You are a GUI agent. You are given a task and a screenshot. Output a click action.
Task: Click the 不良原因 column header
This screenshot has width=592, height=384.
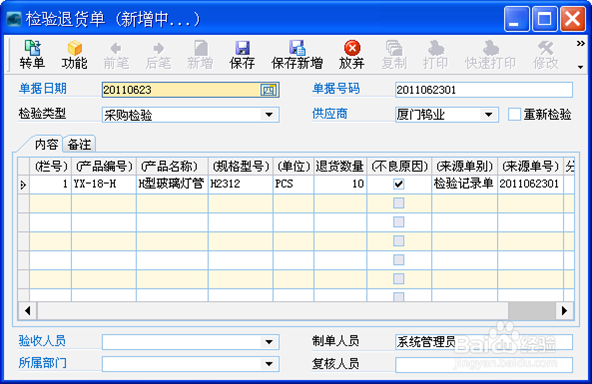pos(399,166)
